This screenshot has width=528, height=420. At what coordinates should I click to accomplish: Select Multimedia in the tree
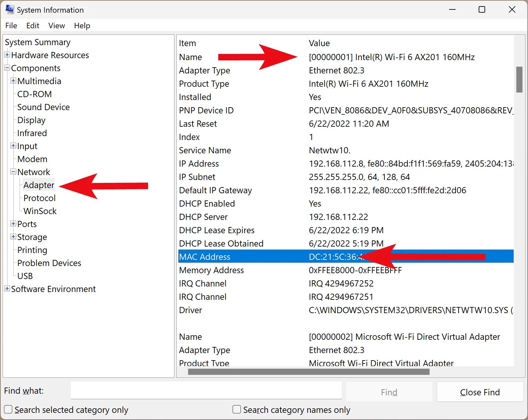(39, 81)
